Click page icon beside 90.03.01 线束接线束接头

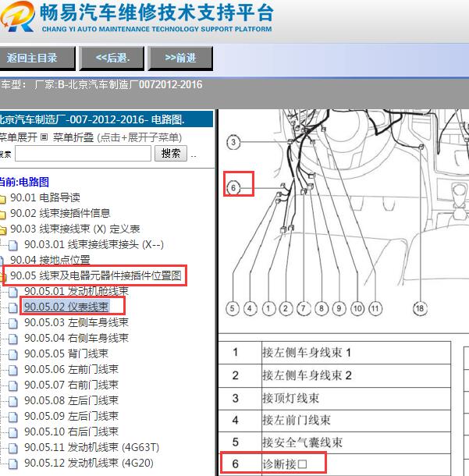[x=12, y=245]
